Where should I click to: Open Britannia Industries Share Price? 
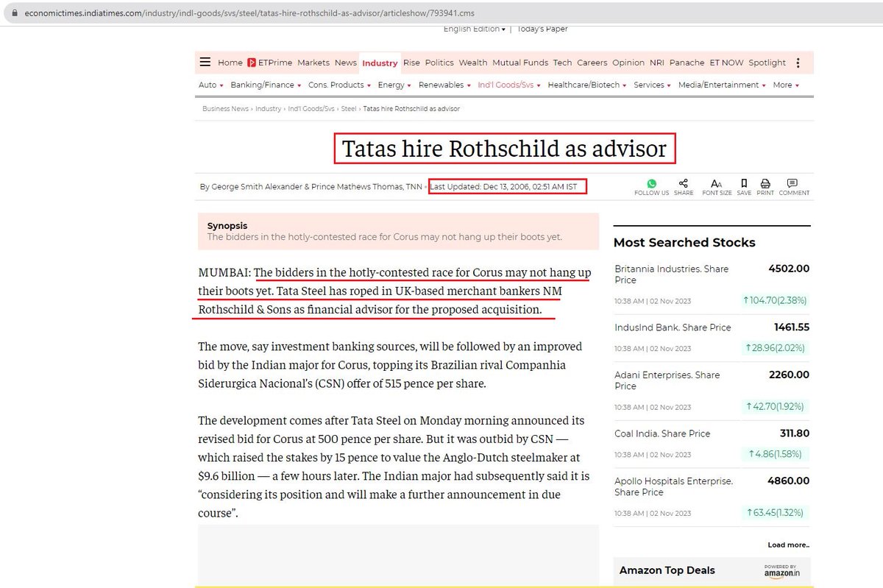673,274
